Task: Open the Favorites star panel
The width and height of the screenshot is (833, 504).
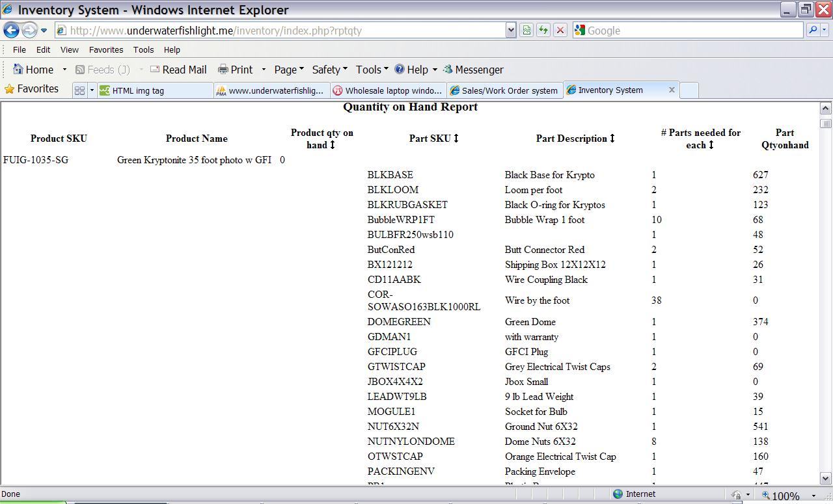Action: [31, 89]
